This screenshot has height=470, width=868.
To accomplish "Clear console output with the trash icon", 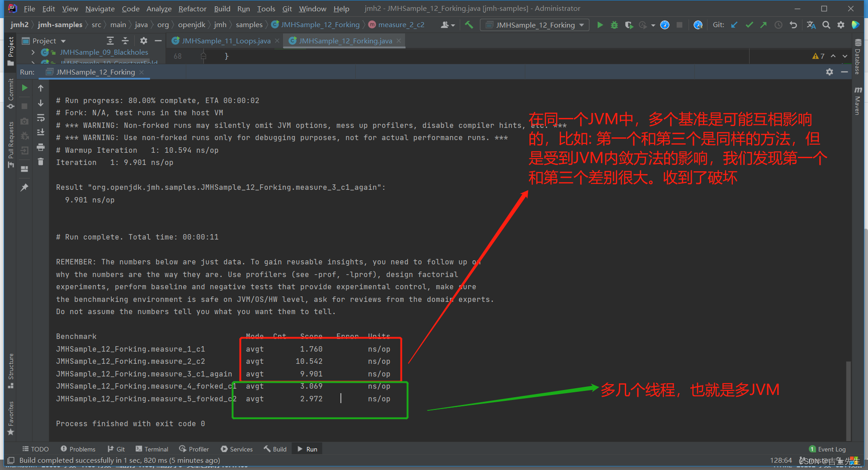I will [40, 161].
